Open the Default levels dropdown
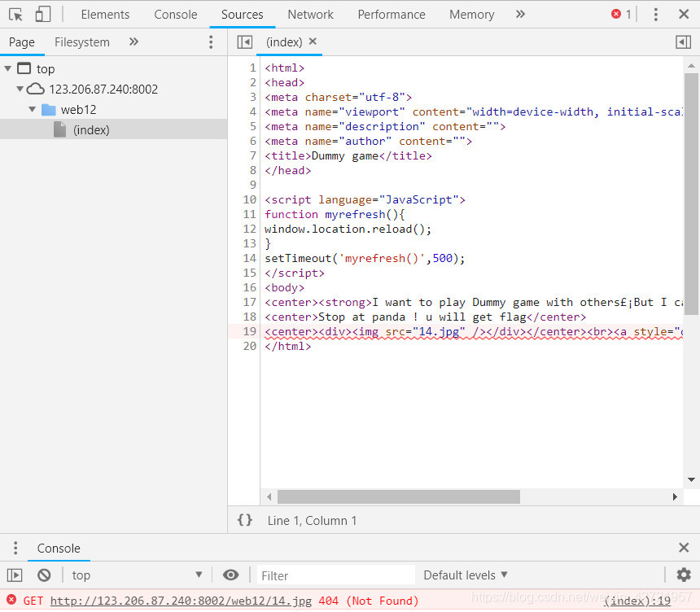700x612 pixels. [x=466, y=575]
